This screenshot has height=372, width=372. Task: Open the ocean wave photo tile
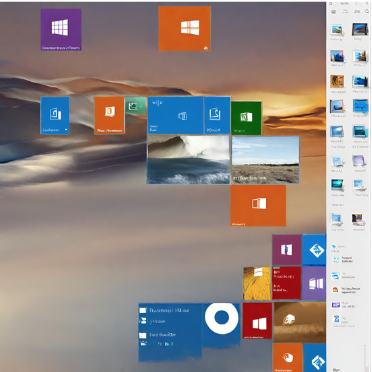(x=188, y=159)
